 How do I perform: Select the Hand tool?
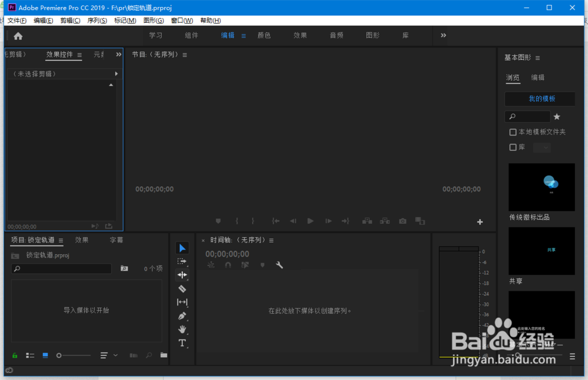(x=182, y=329)
